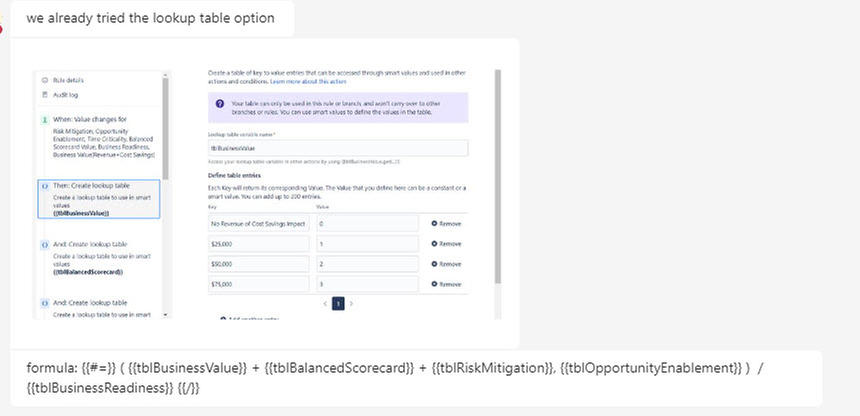This screenshot has height=416, width=860.
Task: Click the braces icon on 'Then: Create lookup table'
Action: pyautogui.click(x=45, y=185)
